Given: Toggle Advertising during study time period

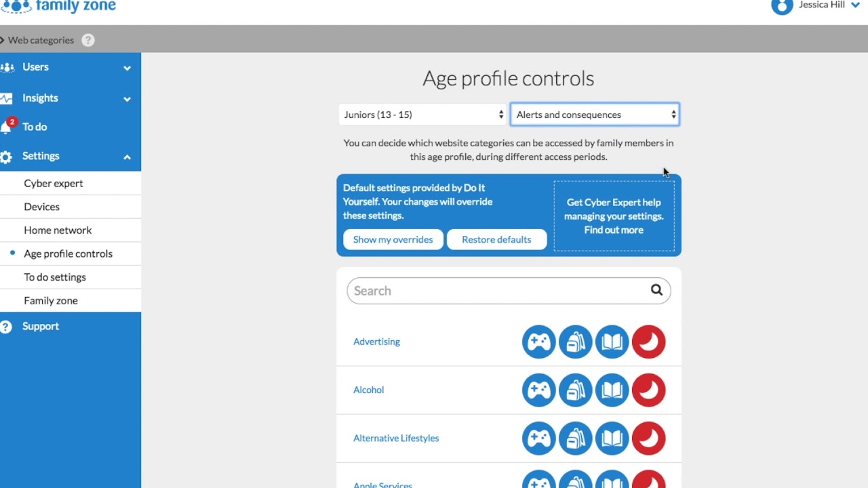Looking at the screenshot, I should point(612,342).
